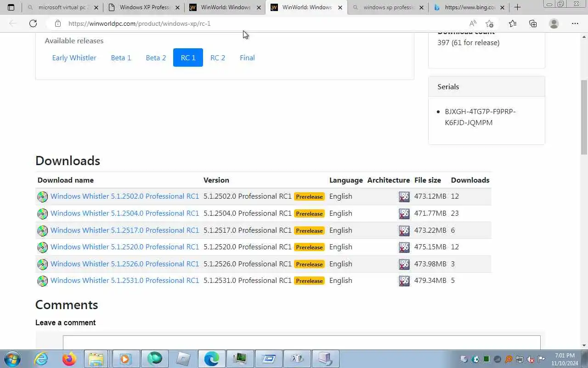Open Edge Settings and more menu

[575, 23]
